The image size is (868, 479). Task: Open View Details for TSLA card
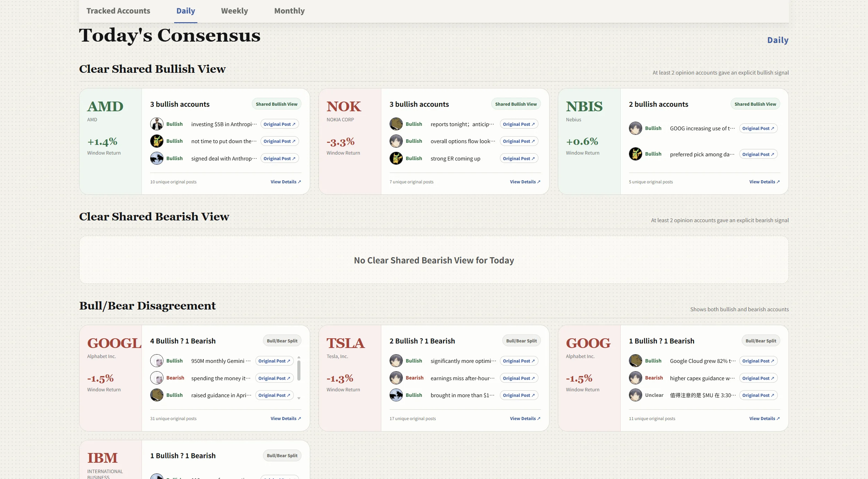point(525,418)
